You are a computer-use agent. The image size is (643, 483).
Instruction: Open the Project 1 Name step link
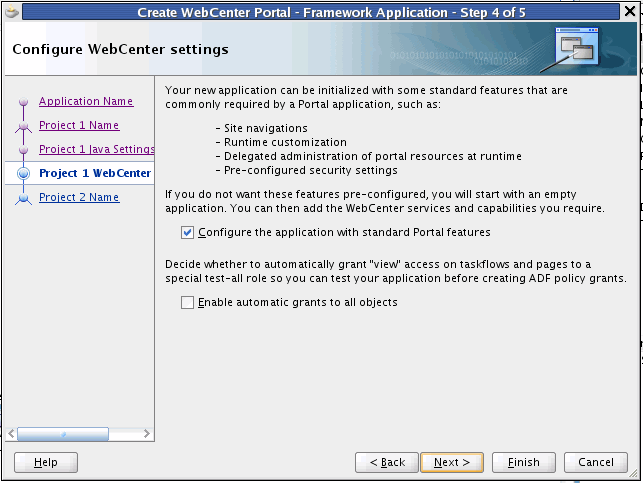pyautogui.click(x=79, y=125)
